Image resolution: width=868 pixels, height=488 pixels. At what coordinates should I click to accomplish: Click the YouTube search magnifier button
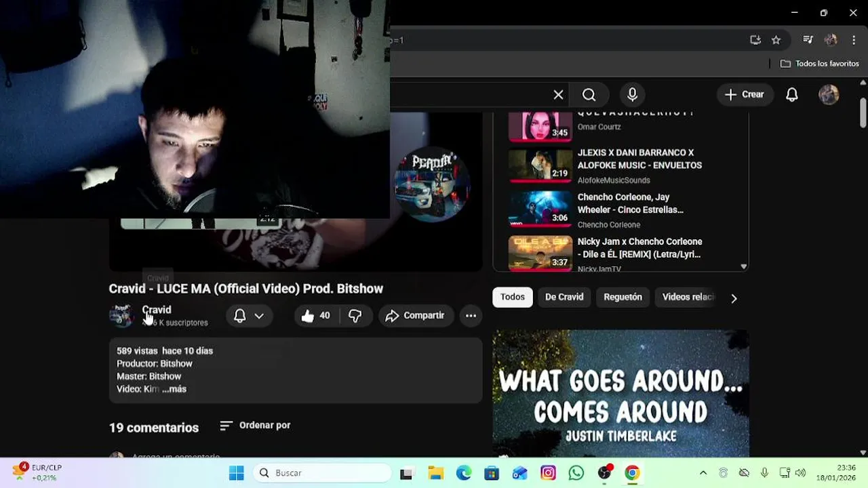pos(589,95)
